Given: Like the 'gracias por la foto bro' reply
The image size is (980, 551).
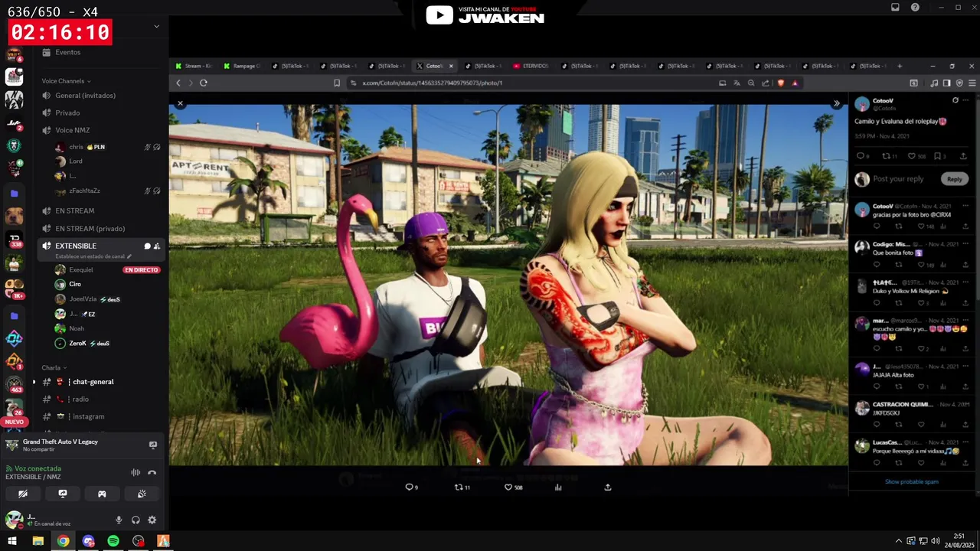Looking at the screenshot, I should (921, 227).
